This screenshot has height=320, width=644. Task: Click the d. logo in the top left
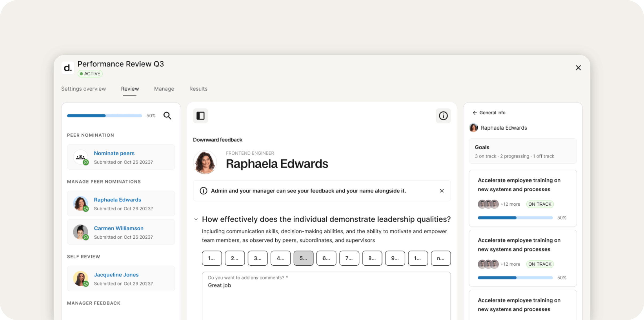click(68, 68)
